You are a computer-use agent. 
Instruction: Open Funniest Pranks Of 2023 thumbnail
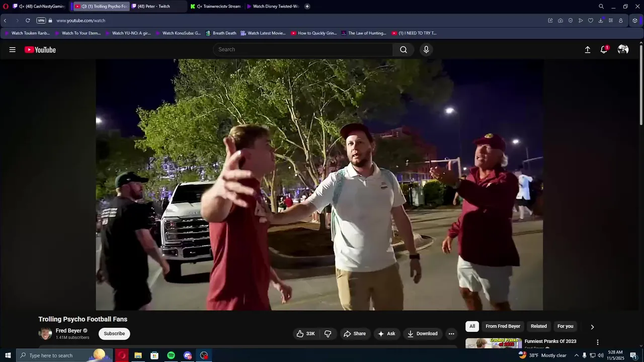[493, 343]
